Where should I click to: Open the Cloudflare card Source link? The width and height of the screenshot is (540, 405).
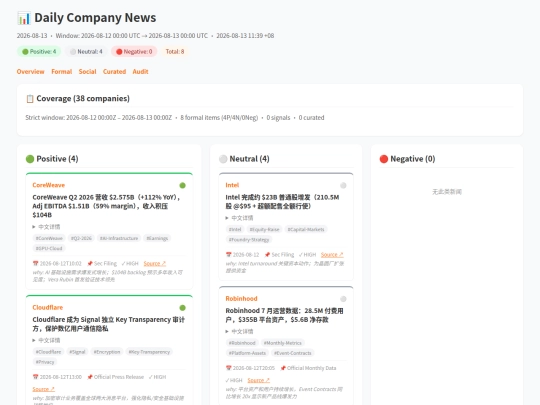43,389
